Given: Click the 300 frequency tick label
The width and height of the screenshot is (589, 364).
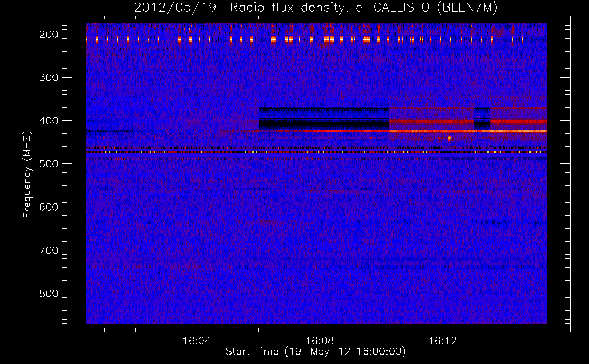Looking at the screenshot, I should click(48, 77).
